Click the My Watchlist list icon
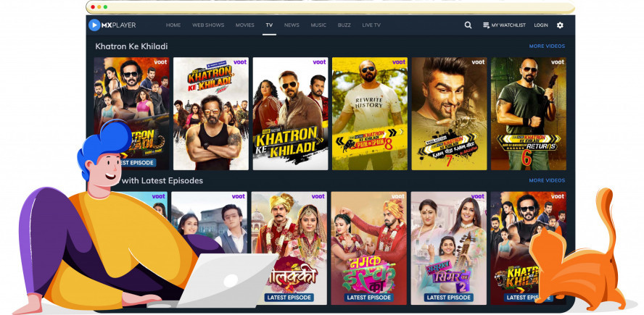Image resolution: width=644 pixels, height=315 pixels. coord(487,25)
